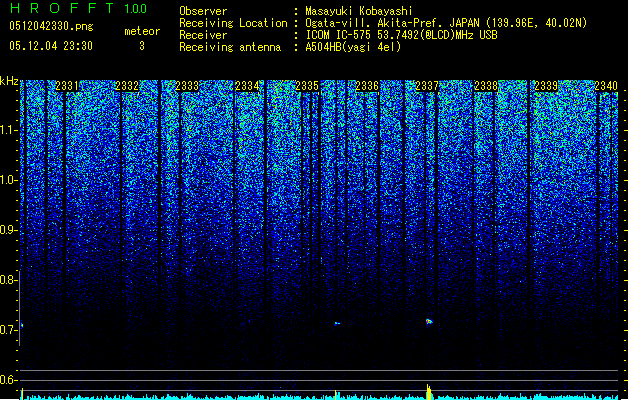
Task: Click the 2332 time marker
Action: pyautogui.click(x=127, y=86)
